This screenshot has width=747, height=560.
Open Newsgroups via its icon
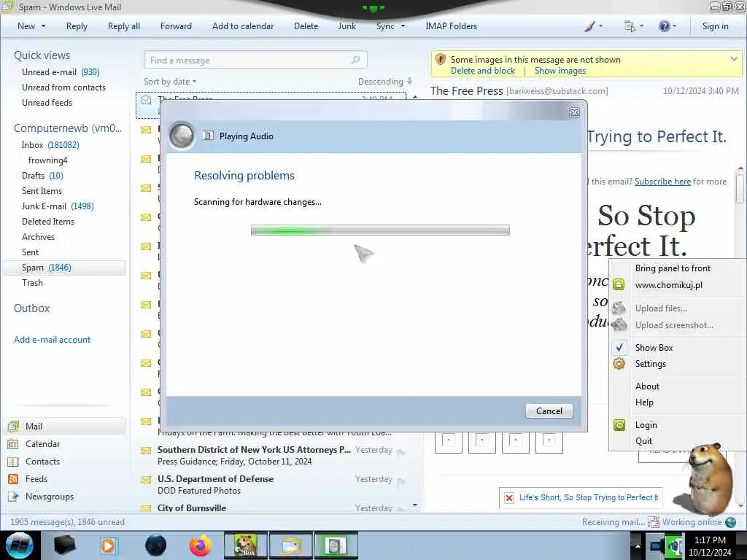point(13,497)
